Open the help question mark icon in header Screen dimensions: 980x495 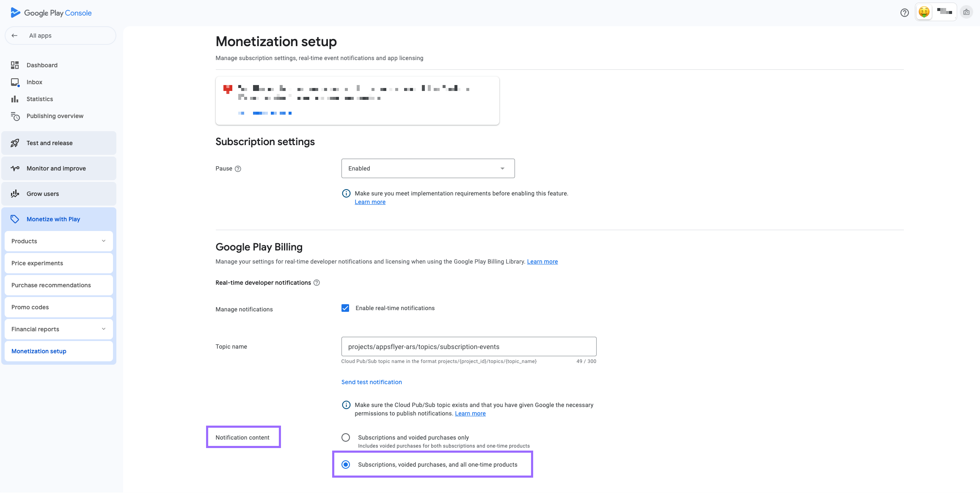(904, 13)
